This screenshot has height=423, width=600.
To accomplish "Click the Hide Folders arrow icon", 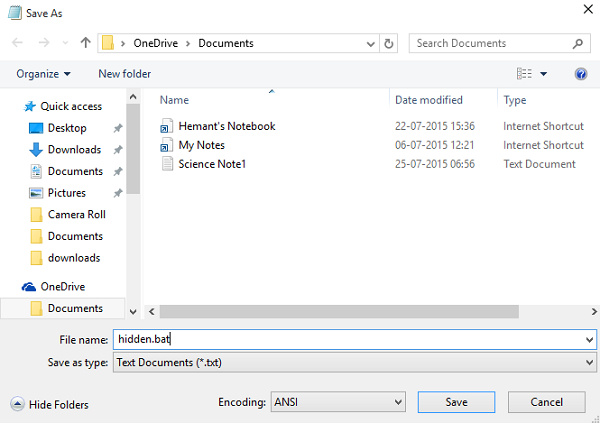I will [18, 405].
